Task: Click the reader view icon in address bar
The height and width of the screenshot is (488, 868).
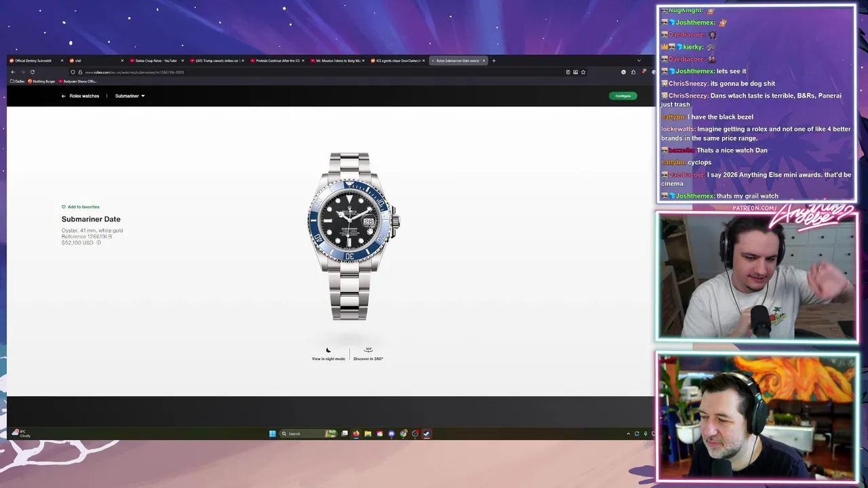Action: (x=568, y=72)
